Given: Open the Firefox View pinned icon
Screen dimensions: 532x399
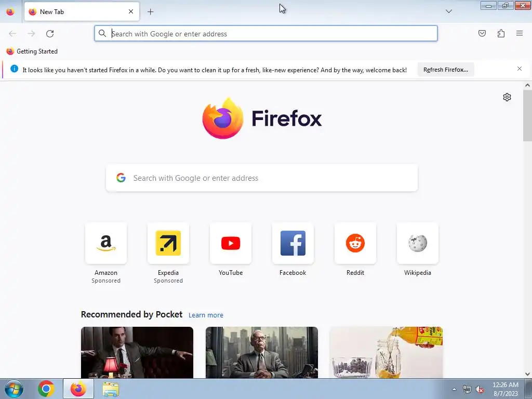Looking at the screenshot, I should [x=10, y=11].
